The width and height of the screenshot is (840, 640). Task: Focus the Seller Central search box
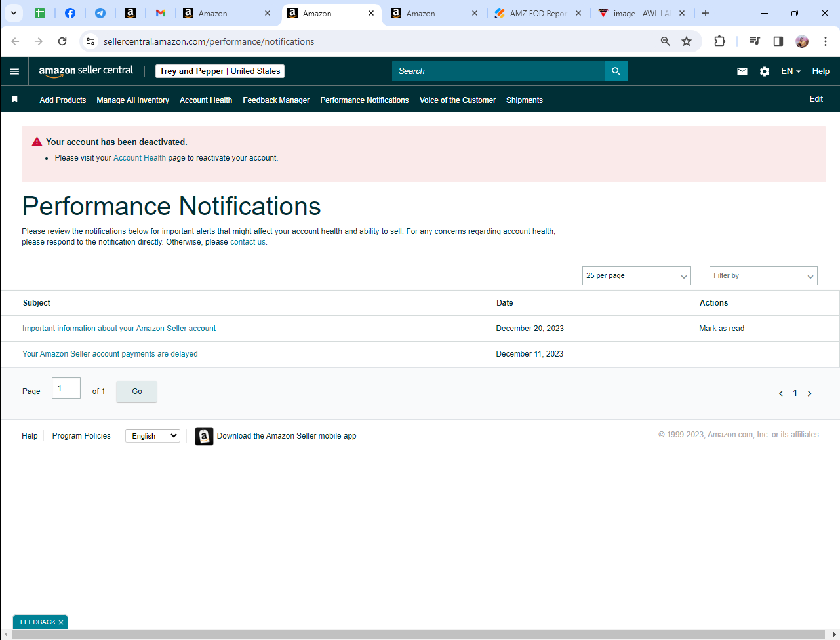pyautogui.click(x=498, y=71)
